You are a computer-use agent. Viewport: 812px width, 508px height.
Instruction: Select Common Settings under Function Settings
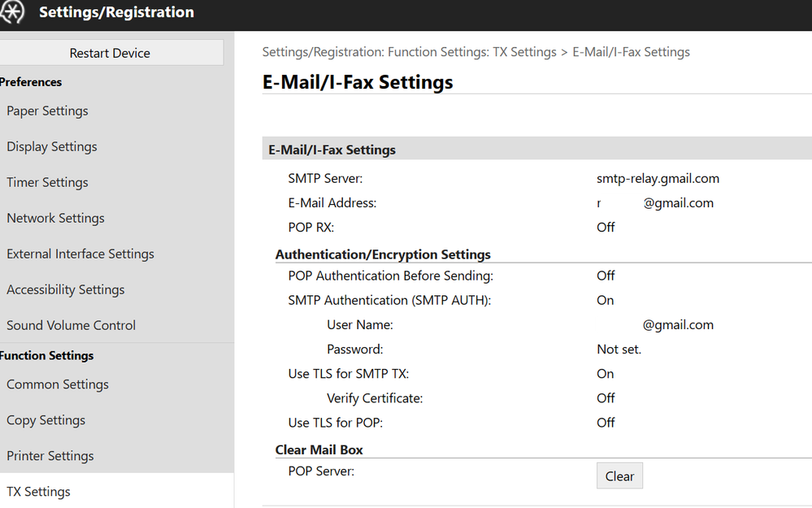[58, 385]
